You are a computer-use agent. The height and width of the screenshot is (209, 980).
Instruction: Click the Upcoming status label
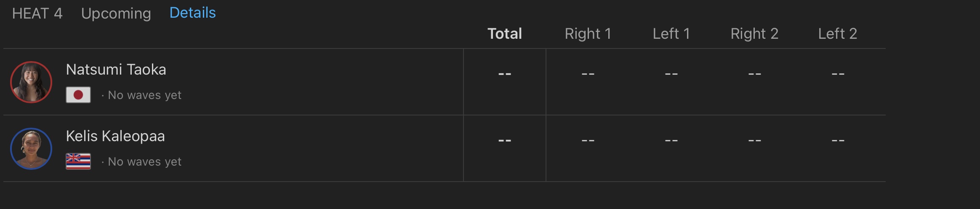(116, 13)
